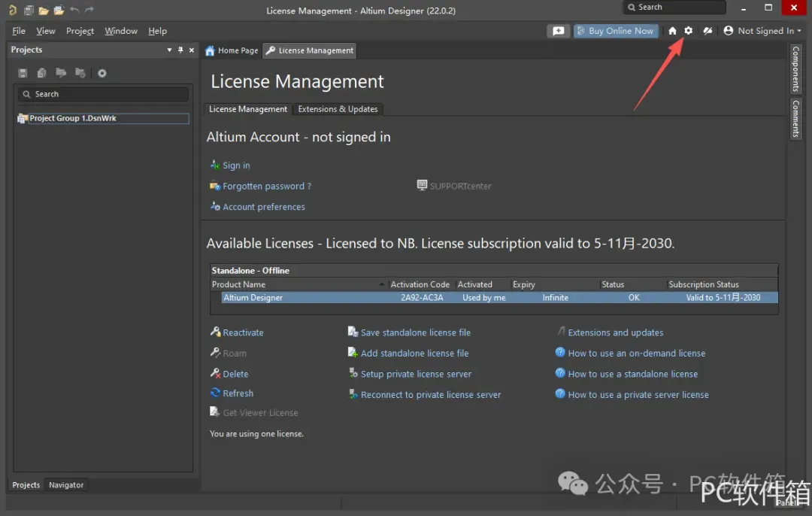Open the Extensions and updates link
812x516 pixels.
(615, 332)
